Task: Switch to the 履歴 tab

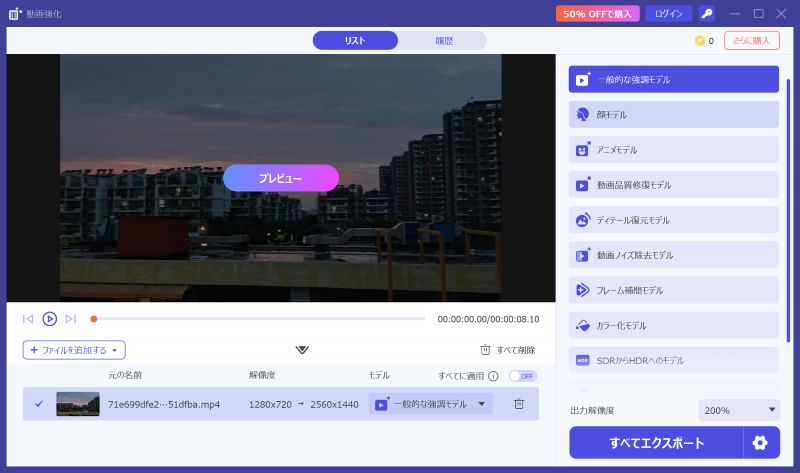Action: (x=443, y=41)
